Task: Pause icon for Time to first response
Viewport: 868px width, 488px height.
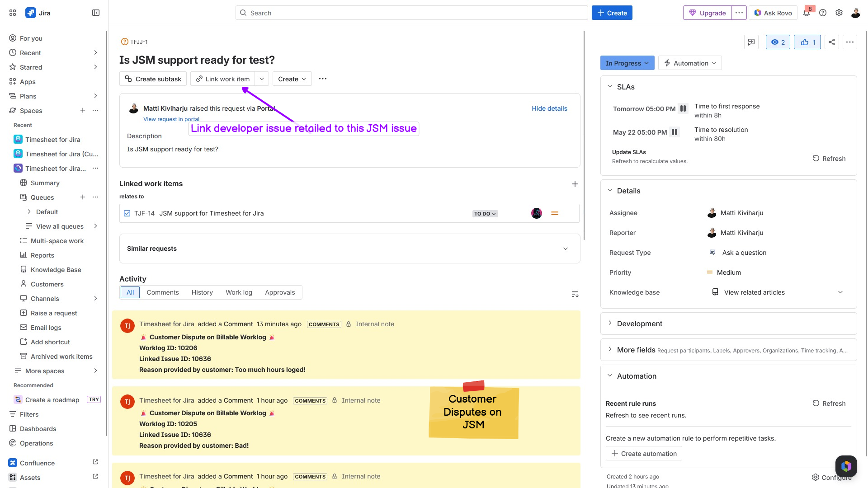Action: 683,108
